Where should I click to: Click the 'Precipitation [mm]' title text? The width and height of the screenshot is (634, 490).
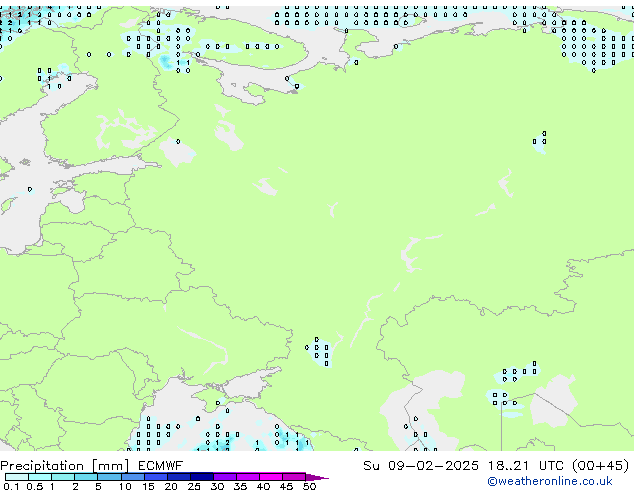(x=65, y=466)
